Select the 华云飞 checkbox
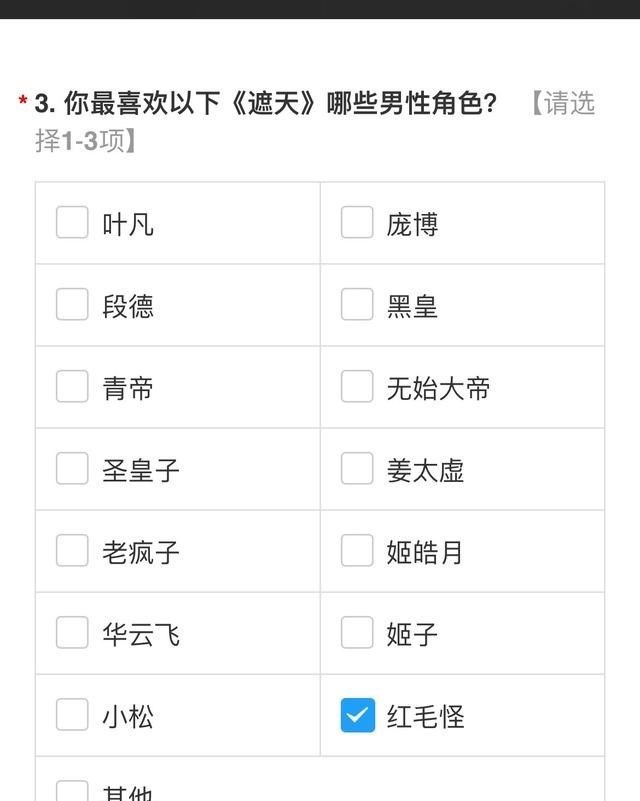 (x=72, y=632)
